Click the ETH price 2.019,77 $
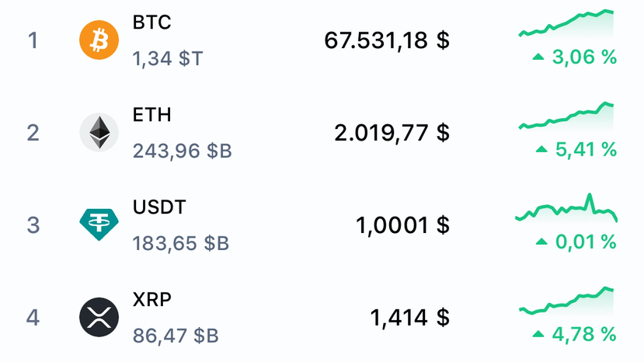 pyautogui.click(x=392, y=133)
